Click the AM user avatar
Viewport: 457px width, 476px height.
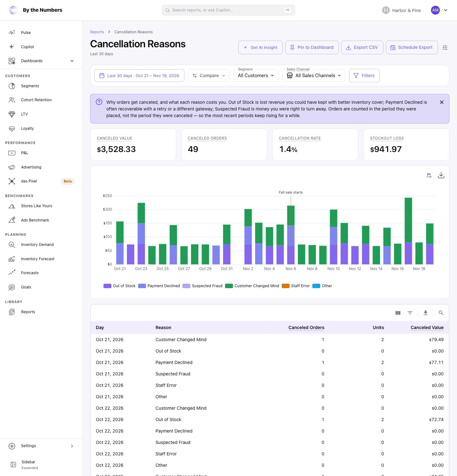(x=435, y=10)
